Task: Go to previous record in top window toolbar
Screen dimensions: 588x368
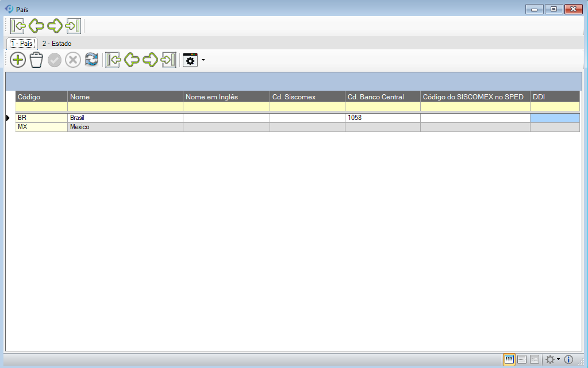Action: (36, 26)
